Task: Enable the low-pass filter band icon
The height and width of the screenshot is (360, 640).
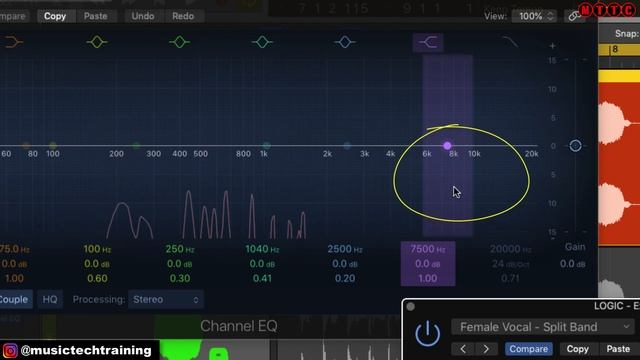Action: 510,42
